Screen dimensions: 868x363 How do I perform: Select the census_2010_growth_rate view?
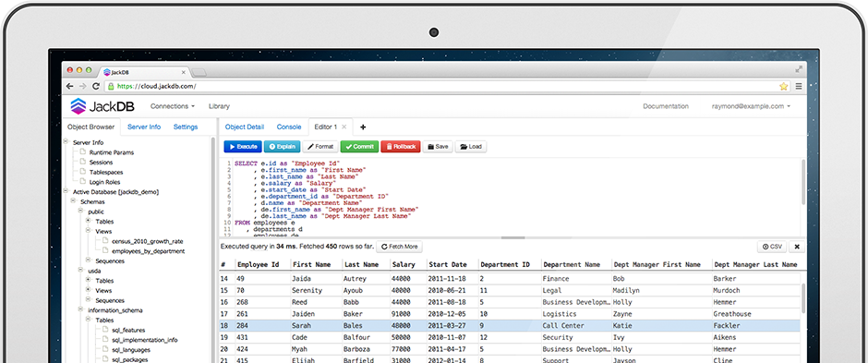coord(147,241)
